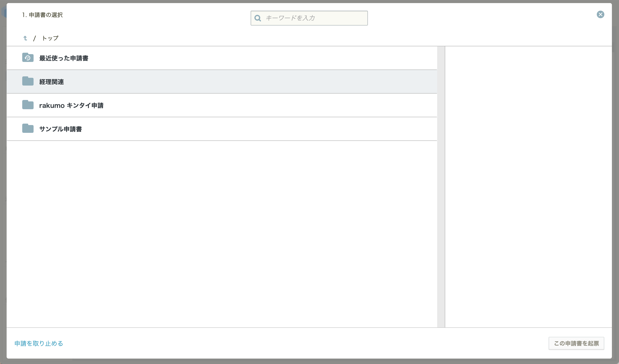Open the 経理関連 folder
The width and height of the screenshot is (619, 364).
222,82
